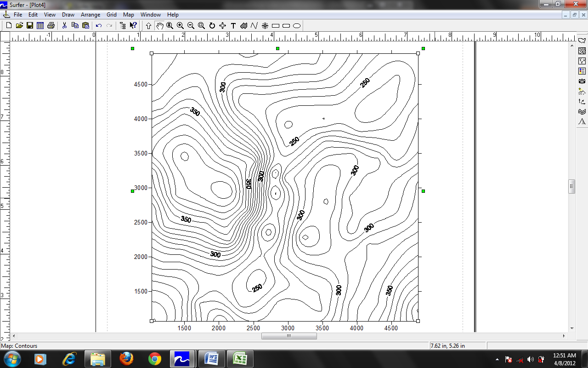Open the Arrange menu
This screenshot has height=368, width=588.
tap(90, 15)
